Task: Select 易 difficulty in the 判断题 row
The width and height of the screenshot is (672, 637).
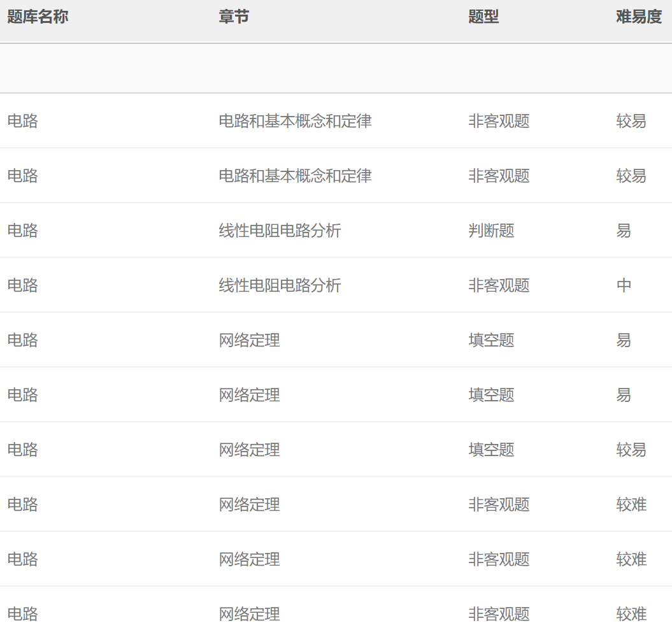Action: click(x=624, y=231)
